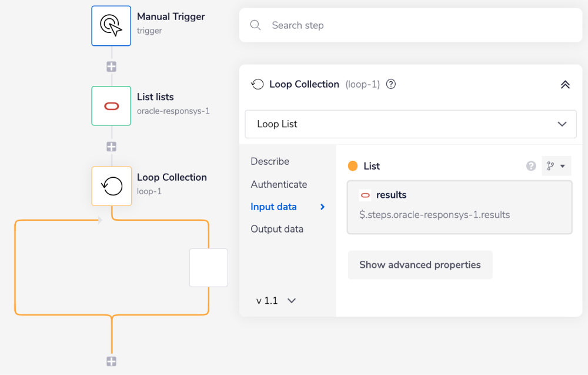This screenshot has height=375, width=588.
Task: Add step between Manual Trigger and List lists
Action: 111,67
